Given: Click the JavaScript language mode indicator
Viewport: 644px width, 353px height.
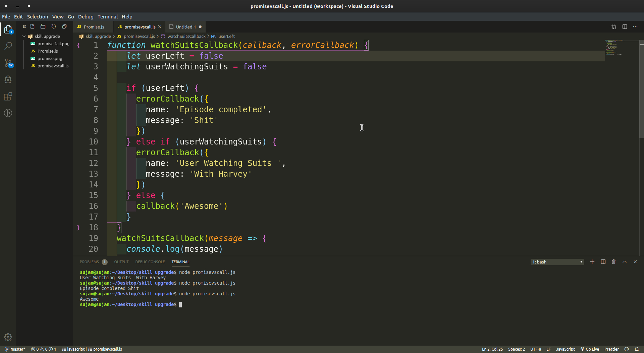Looking at the screenshot, I should coord(565,349).
